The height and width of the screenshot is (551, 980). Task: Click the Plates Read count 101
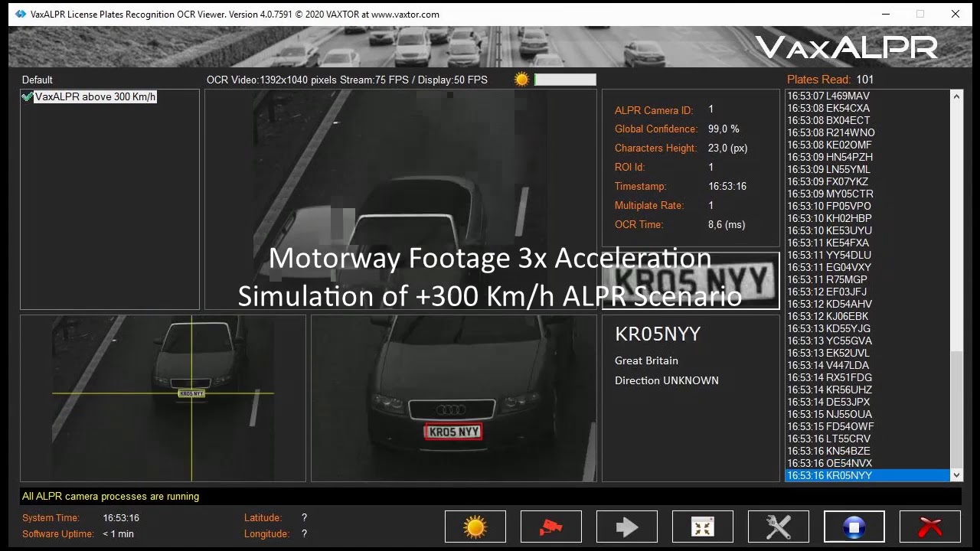865,80
